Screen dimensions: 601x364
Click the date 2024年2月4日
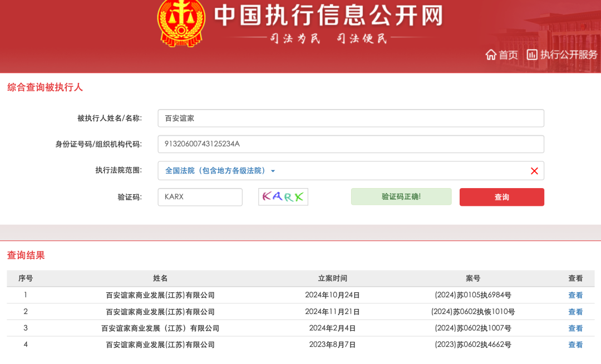(332, 328)
